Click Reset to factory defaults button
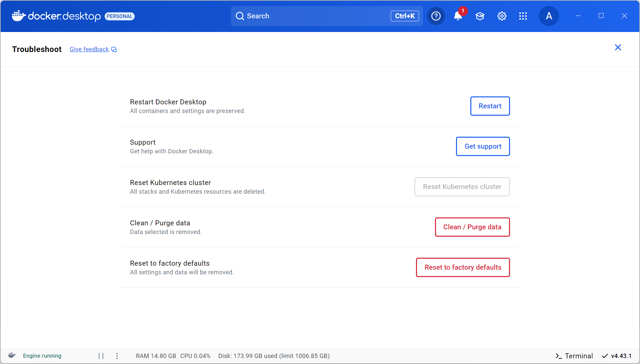Image resolution: width=640 pixels, height=364 pixels. 463,267
